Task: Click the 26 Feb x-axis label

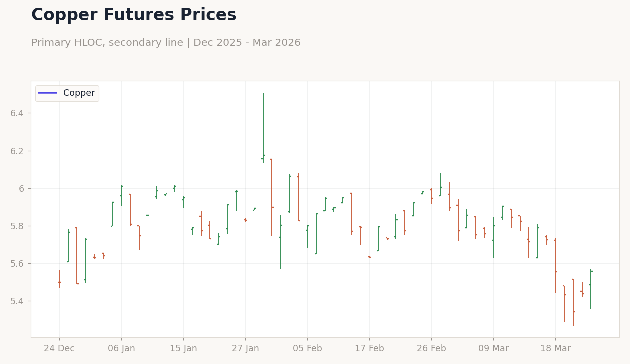Action: (x=431, y=349)
